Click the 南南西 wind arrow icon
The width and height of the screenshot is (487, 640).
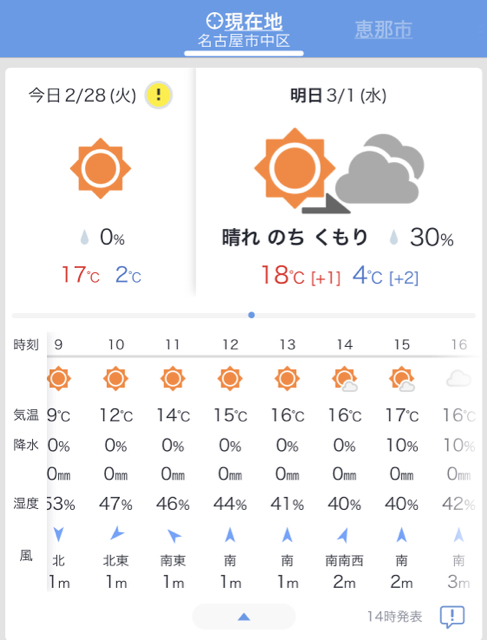pos(344,536)
